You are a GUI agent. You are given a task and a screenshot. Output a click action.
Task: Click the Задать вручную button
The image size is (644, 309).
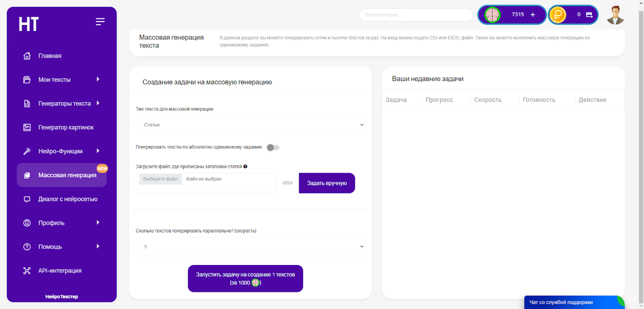point(327,183)
